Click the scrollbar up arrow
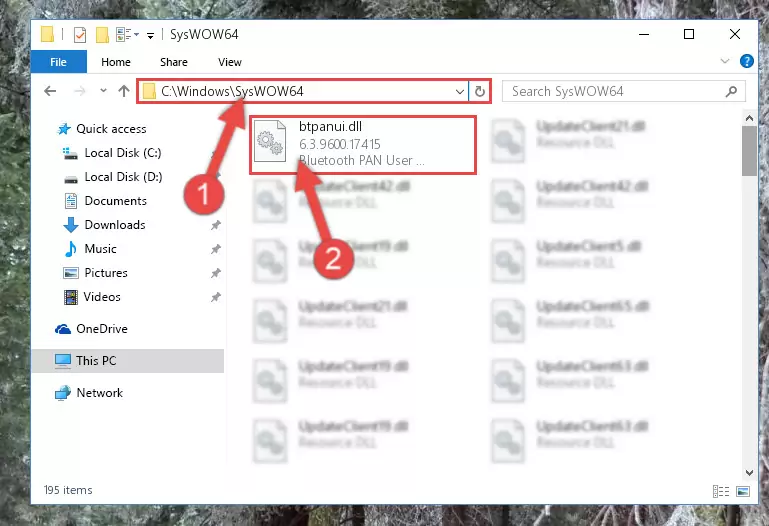This screenshot has height=526, width=769. 749,118
